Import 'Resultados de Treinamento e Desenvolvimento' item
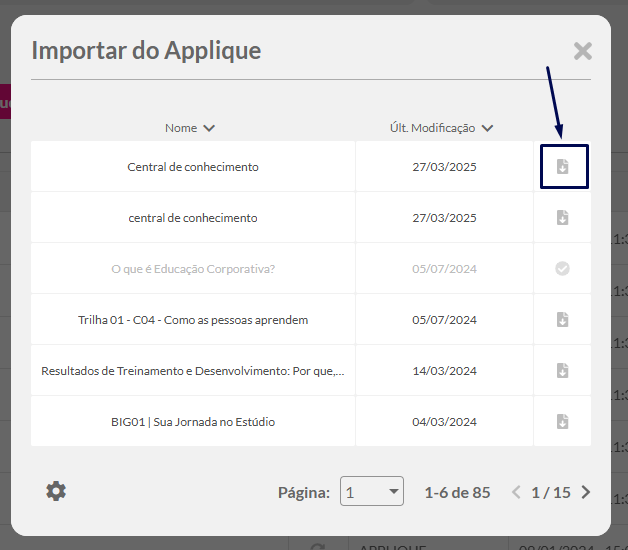 tap(563, 371)
